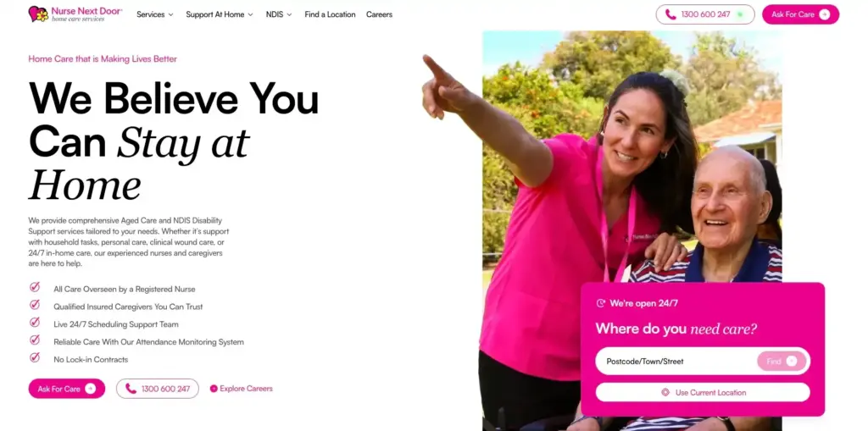
Task: Click the green online status dot in header phone button
Action: [x=739, y=14]
